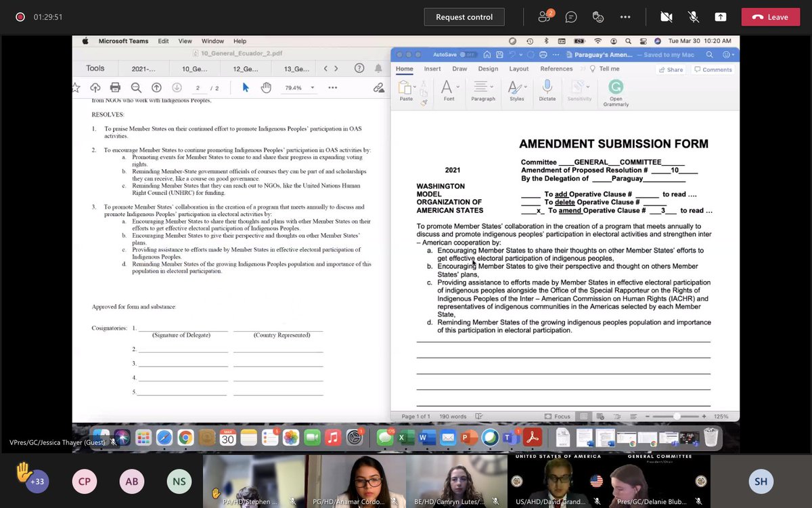Toggle the Teams camera off icon

coord(666,17)
